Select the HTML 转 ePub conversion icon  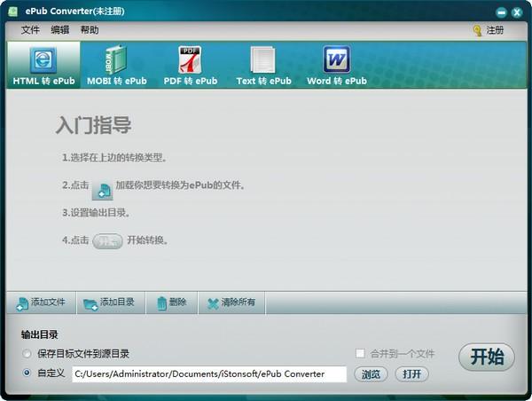click(x=43, y=61)
